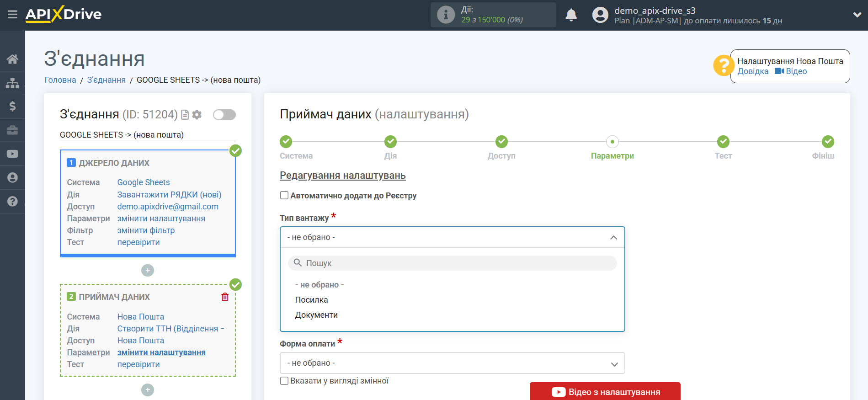The height and width of the screenshot is (400, 868).
Task: Click the Відео з налаштування button
Action: (605, 392)
